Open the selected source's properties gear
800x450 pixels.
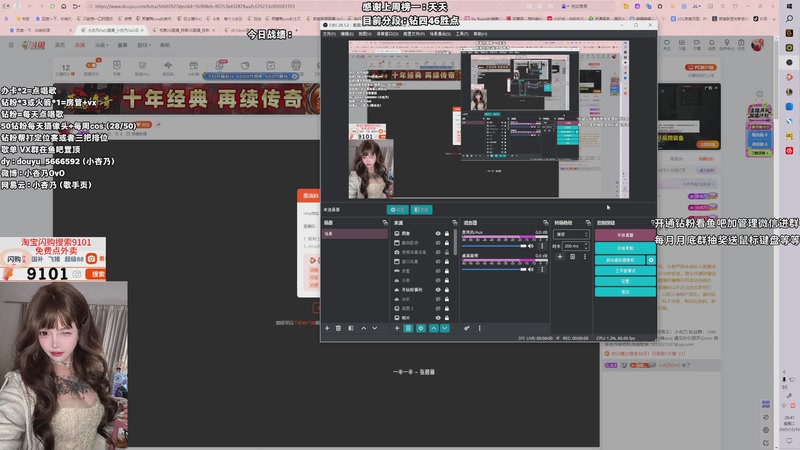click(421, 328)
